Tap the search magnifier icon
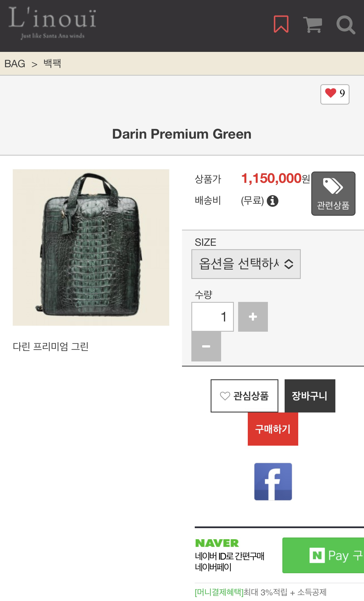Viewport: 364px width, 601px height. click(x=346, y=25)
